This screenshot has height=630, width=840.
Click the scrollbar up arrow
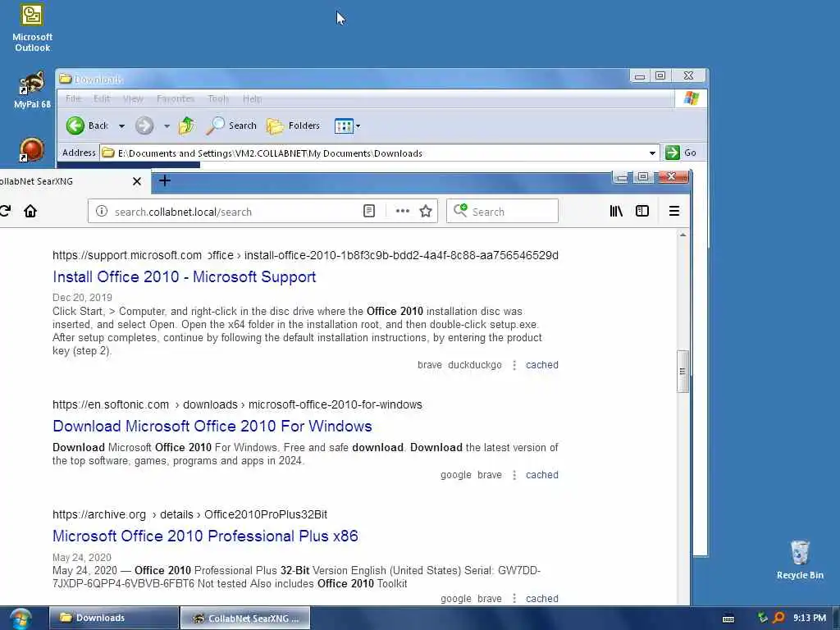pyautogui.click(x=682, y=235)
